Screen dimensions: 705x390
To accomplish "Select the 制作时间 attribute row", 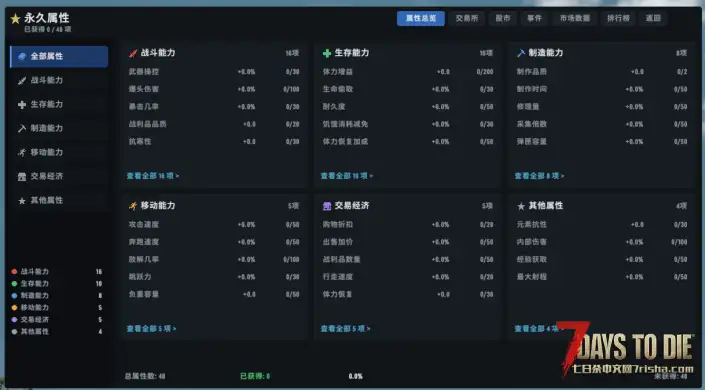I will click(x=602, y=89).
